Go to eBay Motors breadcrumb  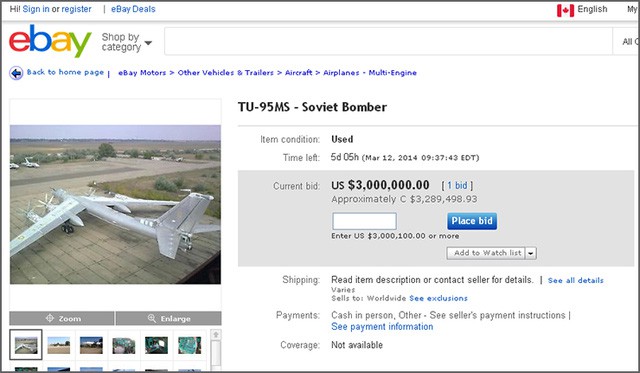(x=142, y=73)
